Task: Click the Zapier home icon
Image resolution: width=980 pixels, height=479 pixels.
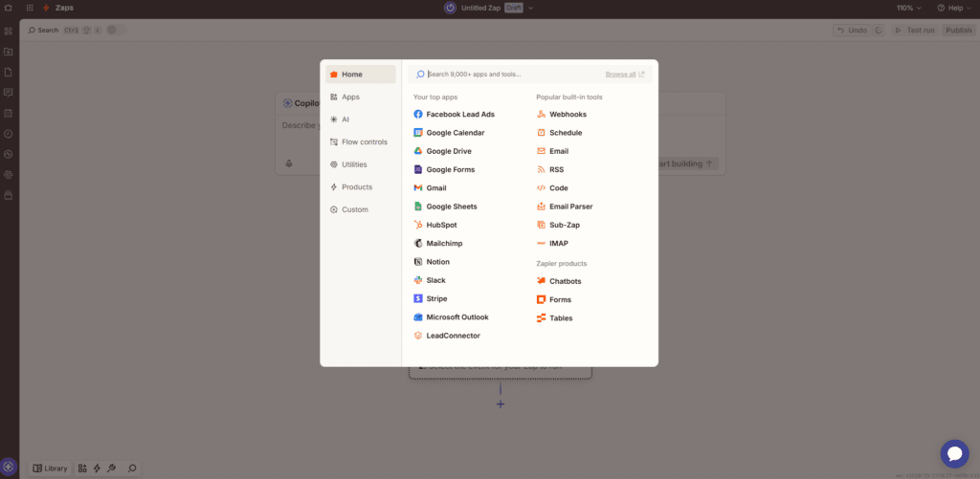Action: point(8,8)
